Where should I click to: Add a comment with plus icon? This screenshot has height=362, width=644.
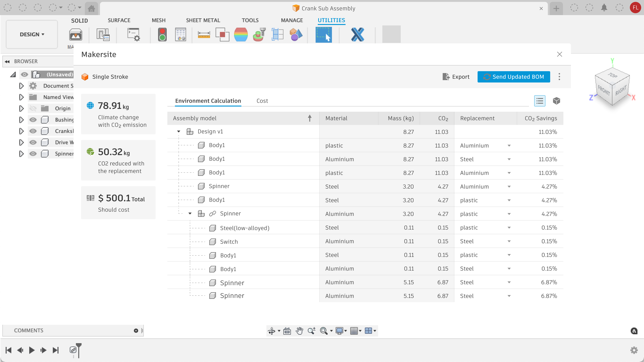[x=136, y=330]
